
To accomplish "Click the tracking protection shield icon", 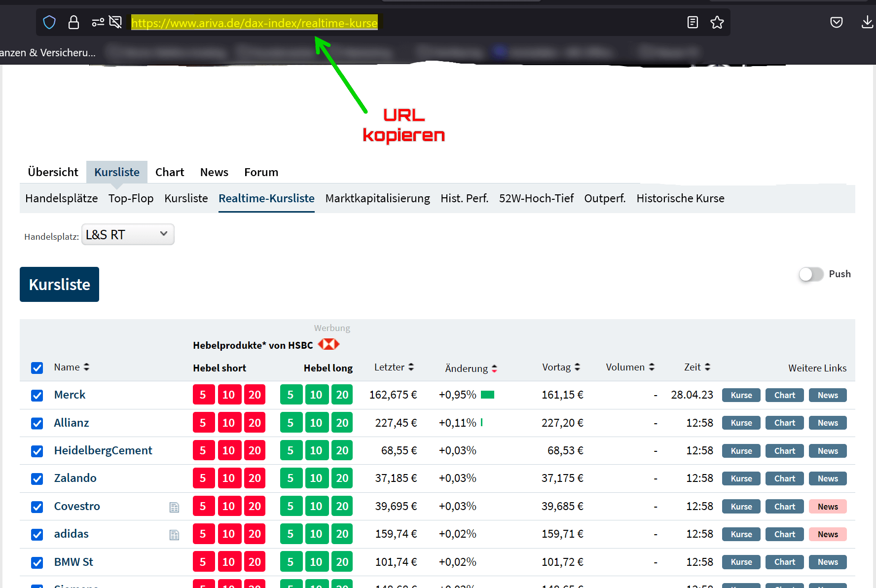I will coord(49,22).
